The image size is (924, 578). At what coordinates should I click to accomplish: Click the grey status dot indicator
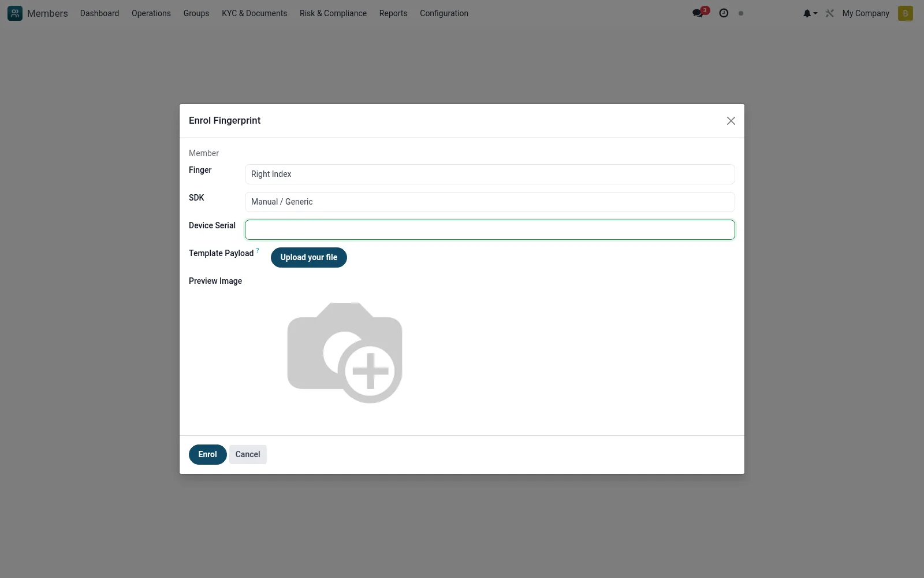coord(741,13)
